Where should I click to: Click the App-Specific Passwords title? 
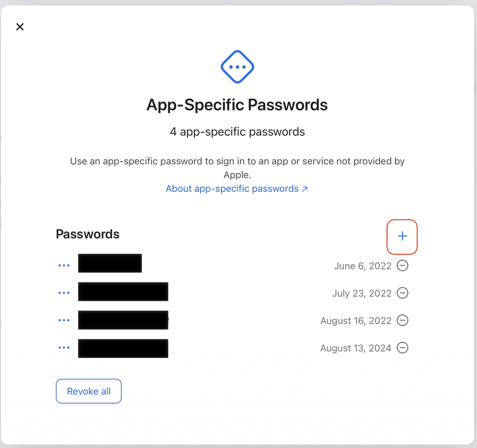click(x=237, y=105)
